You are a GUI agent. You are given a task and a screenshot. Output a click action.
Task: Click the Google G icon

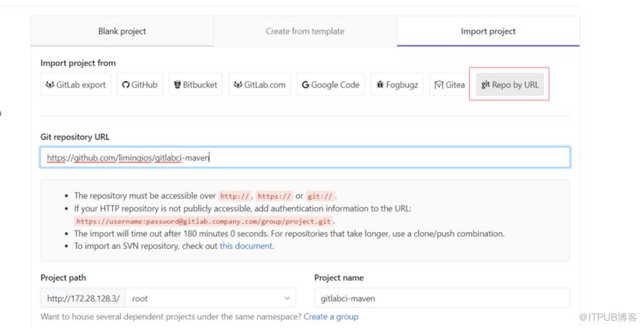[x=305, y=85]
